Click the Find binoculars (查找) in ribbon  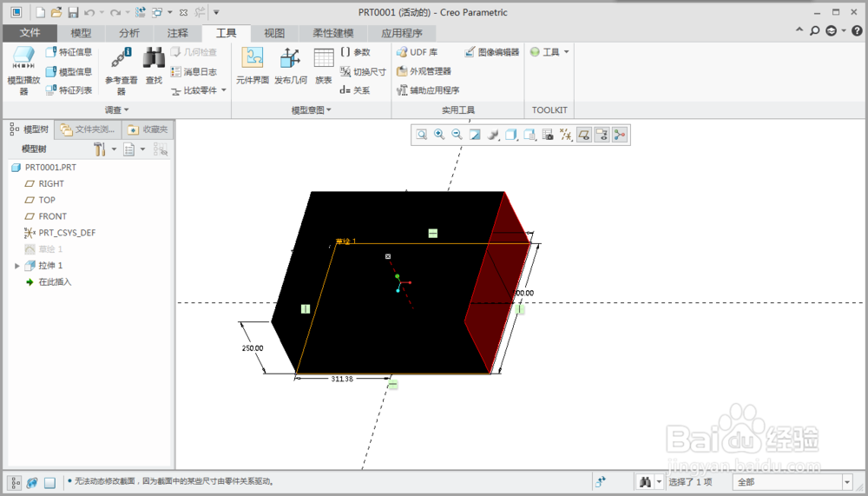(154, 65)
